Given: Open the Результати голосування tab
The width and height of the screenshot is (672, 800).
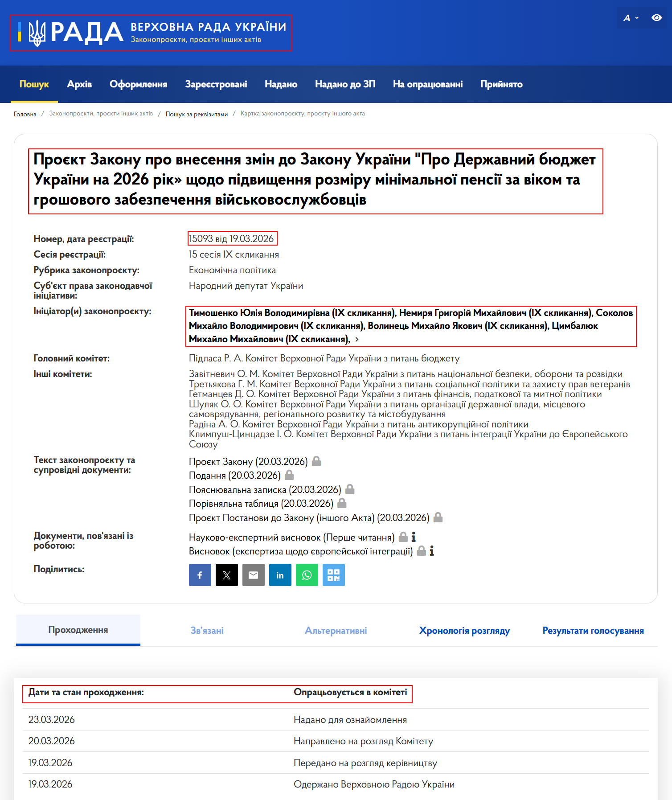Looking at the screenshot, I should click(593, 630).
